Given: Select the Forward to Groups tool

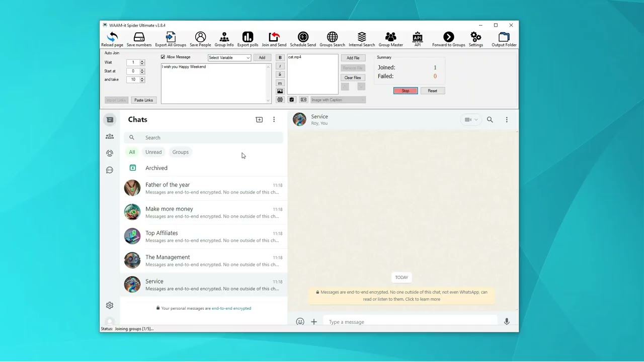Looking at the screenshot, I should [x=448, y=39].
